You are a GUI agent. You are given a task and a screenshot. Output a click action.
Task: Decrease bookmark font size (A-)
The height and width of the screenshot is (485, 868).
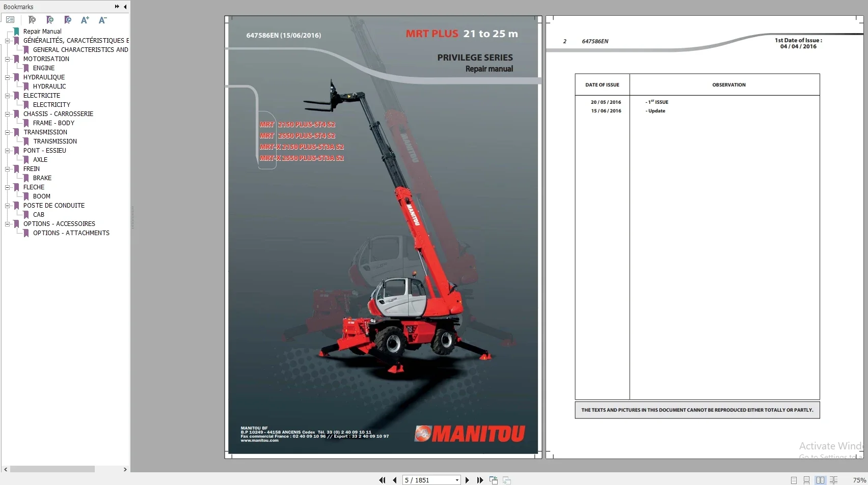tap(102, 20)
